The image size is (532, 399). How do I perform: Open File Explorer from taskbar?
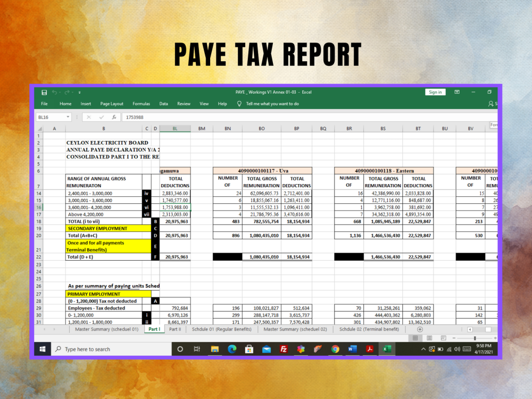[214, 349]
